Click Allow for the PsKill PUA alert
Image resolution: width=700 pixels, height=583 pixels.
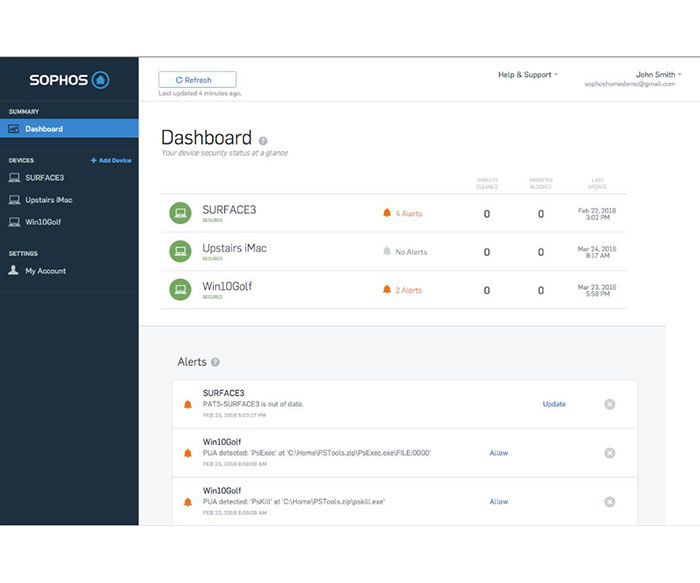click(x=499, y=501)
